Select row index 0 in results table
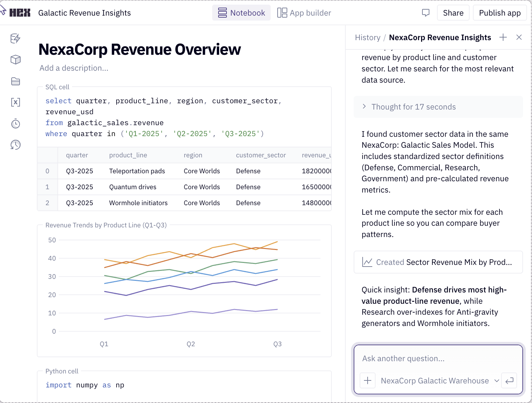Screen dimensions: 532x403 coord(47,171)
